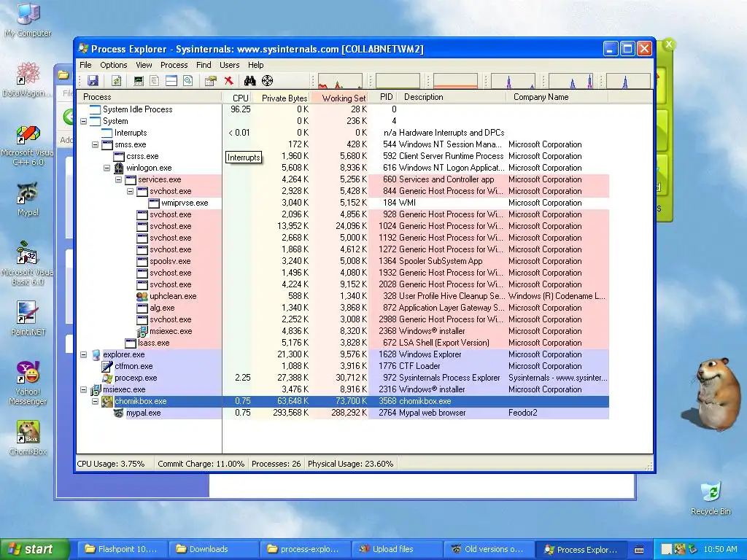This screenshot has height=560, width=747.
Task: Open the Yahoo! Messenger desktop shortcut
Action: (28, 383)
